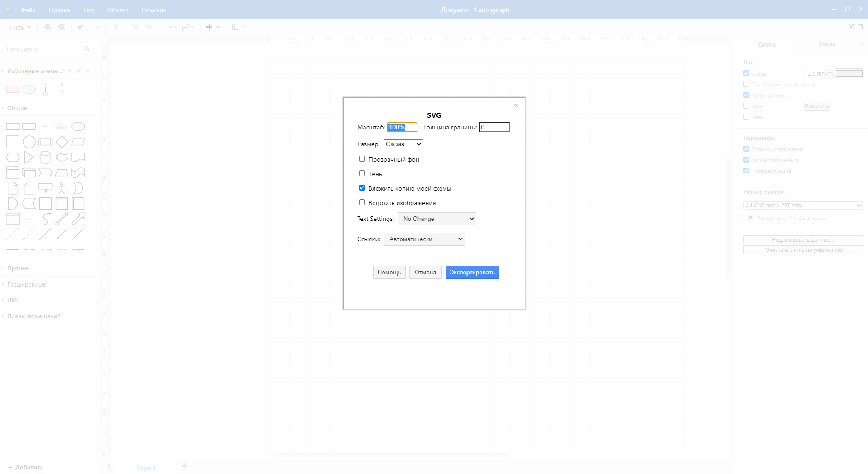Open the Файл menu
The width and height of the screenshot is (868, 474).
(x=28, y=10)
